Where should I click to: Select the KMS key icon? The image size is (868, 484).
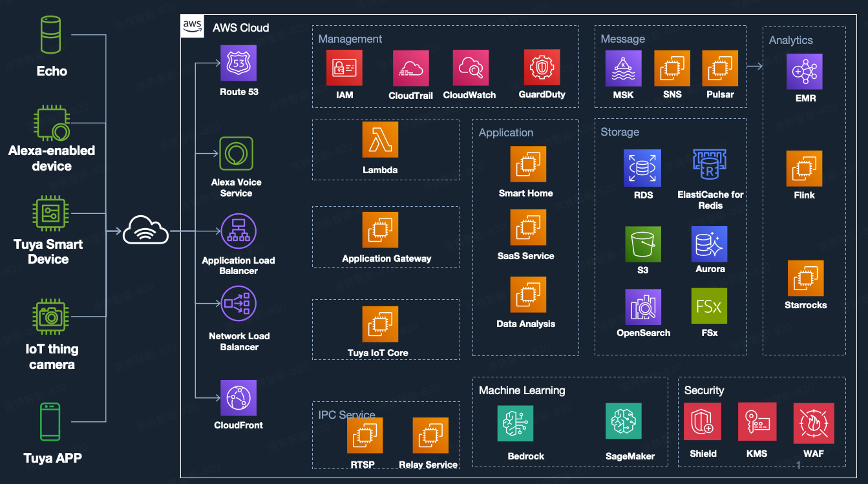click(x=757, y=422)
